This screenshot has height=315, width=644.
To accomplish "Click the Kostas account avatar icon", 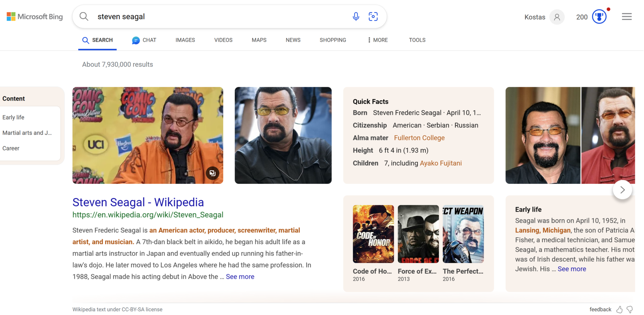I will [557, 17].
